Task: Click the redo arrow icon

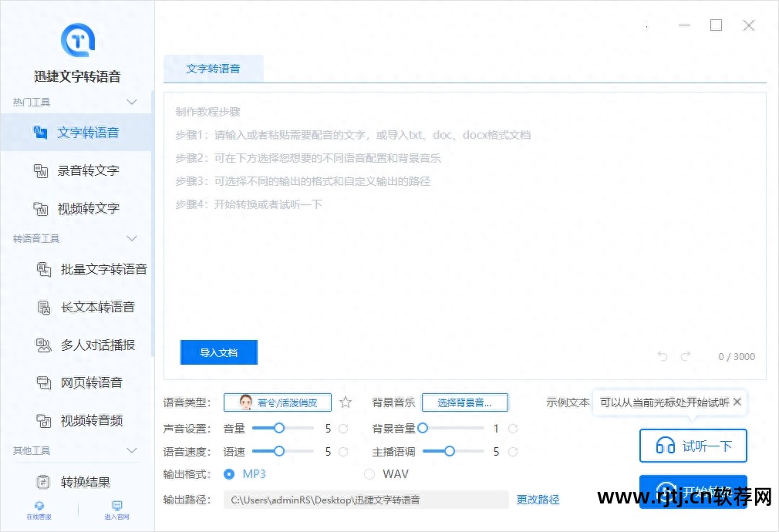Action: [x=686, y=356]
